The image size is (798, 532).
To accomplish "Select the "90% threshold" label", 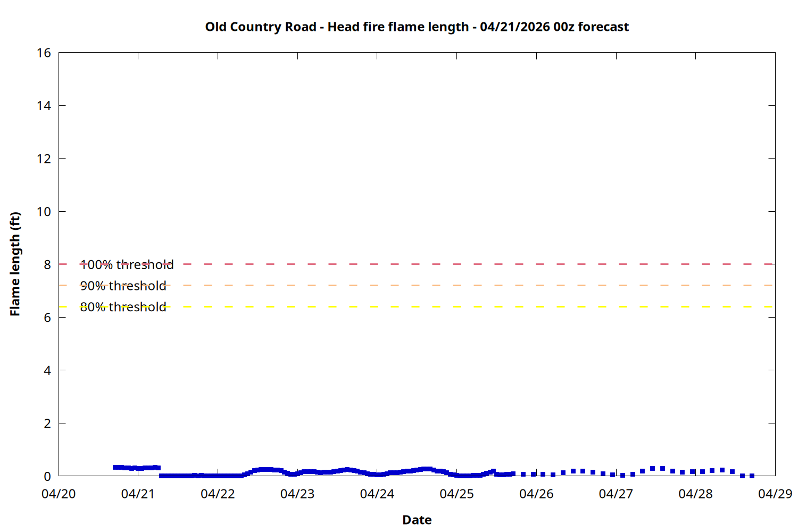I will pos(123,286).
